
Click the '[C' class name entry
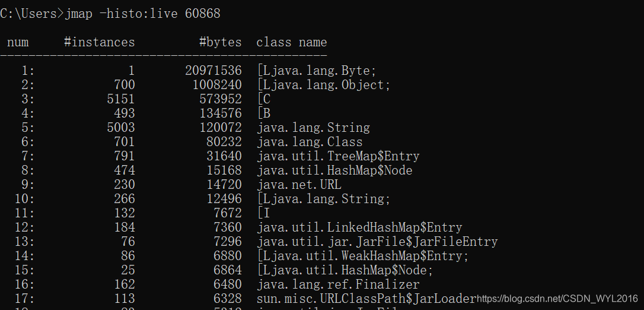pyautogui.click(x=264, y=100)
